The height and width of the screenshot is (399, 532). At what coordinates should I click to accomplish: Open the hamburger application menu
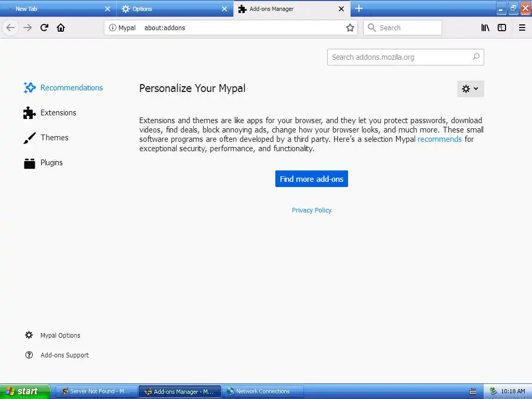pyautogui.click(x=522, y=28)
